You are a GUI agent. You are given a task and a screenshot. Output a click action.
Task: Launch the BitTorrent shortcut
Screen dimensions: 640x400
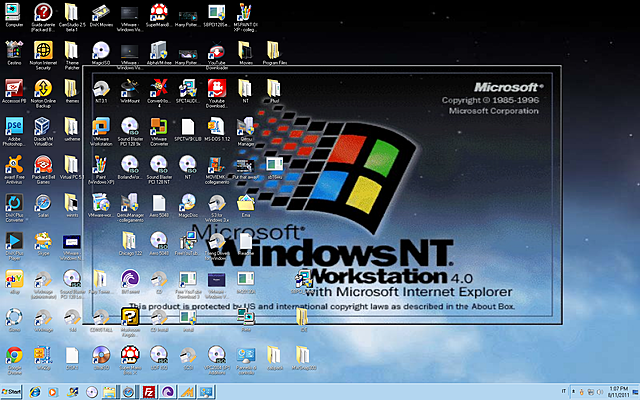point(130,281)
